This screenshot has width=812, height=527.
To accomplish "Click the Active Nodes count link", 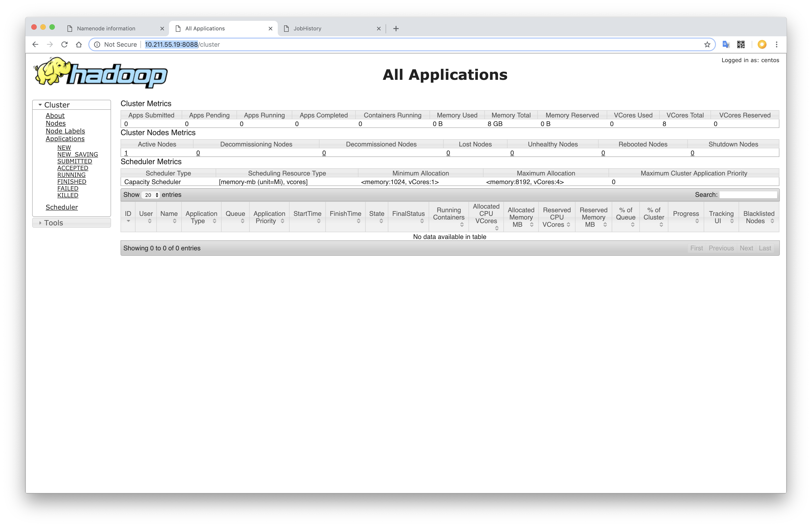I will [126, 153].
